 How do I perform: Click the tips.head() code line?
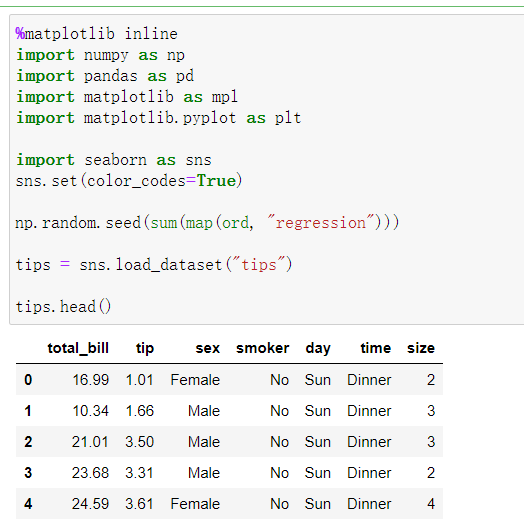(x=63, y=307)
